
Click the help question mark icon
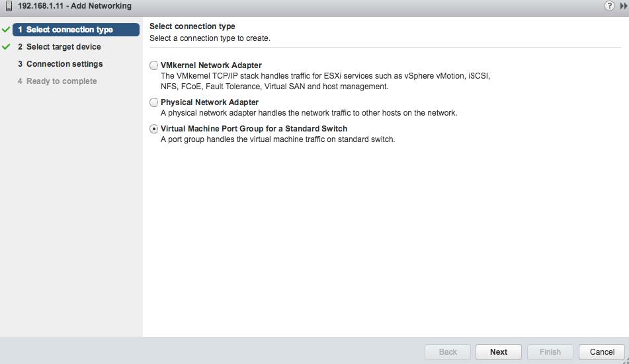tap(609, 6)
